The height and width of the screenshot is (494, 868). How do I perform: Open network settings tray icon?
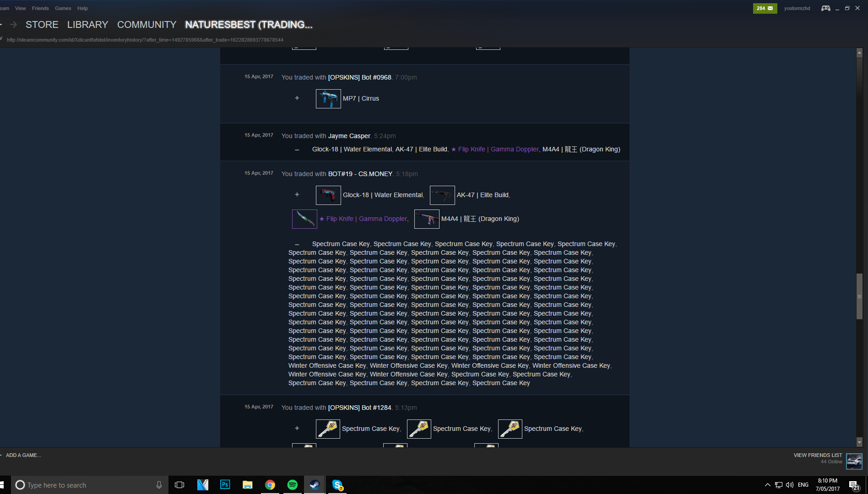pos(779,485)
